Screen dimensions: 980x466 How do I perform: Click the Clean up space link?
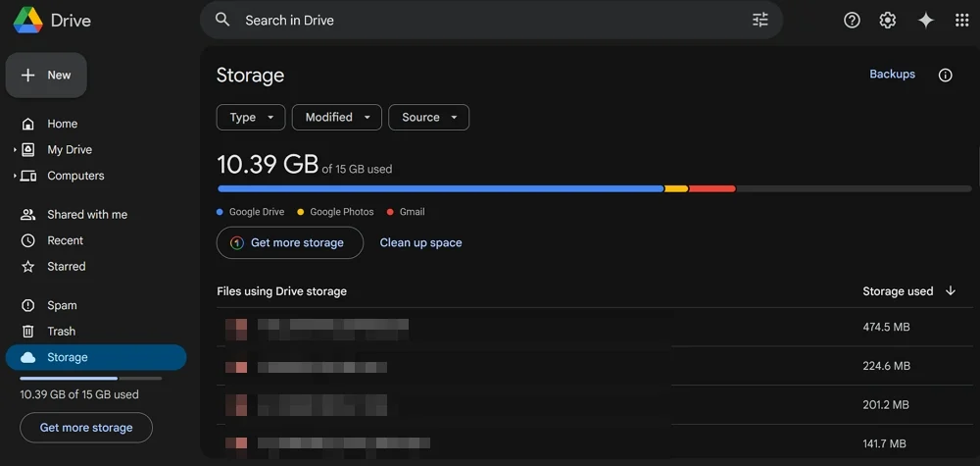click(420, 243)
